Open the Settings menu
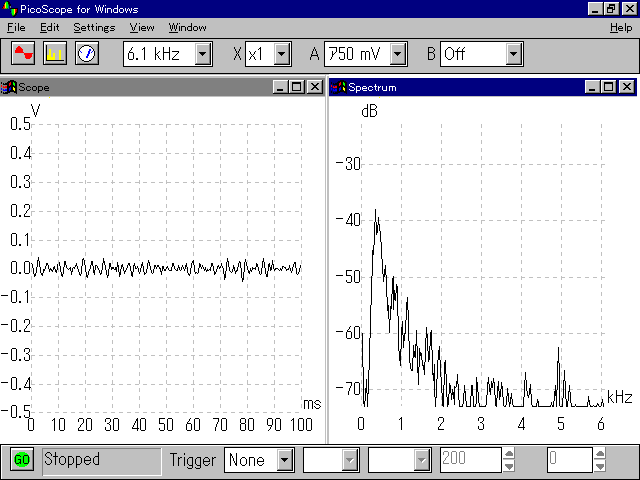Image resolution: width=640 pixels, height=480 pixels. [94, 27]
